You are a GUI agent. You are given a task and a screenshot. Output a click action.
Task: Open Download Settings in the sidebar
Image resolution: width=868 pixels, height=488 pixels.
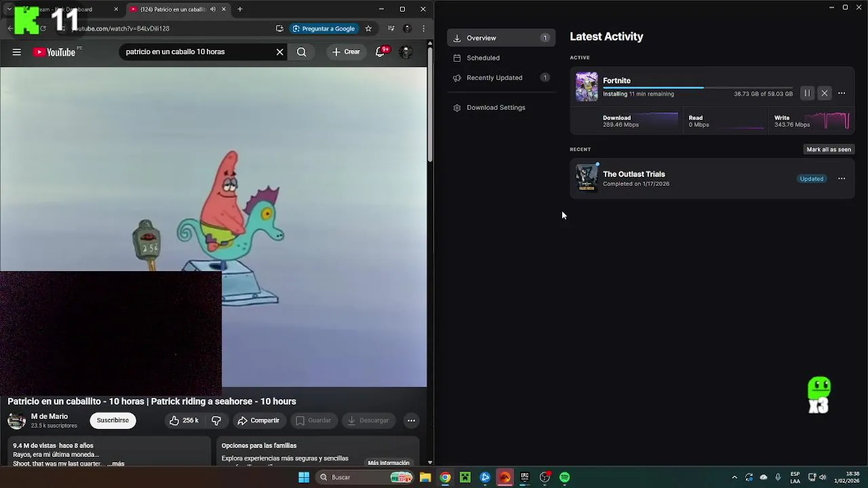501,108
